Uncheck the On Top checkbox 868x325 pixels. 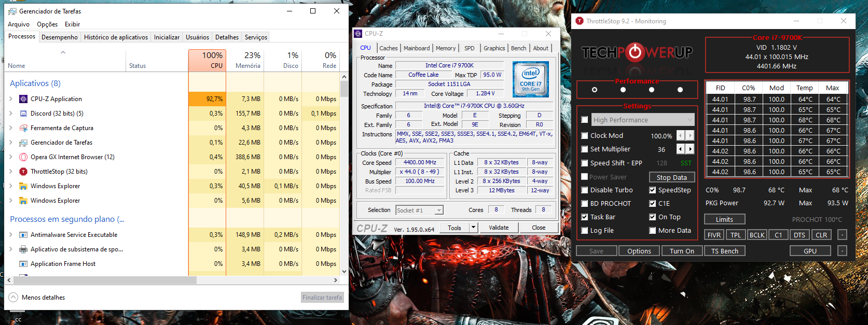click(x=653, y=217)
